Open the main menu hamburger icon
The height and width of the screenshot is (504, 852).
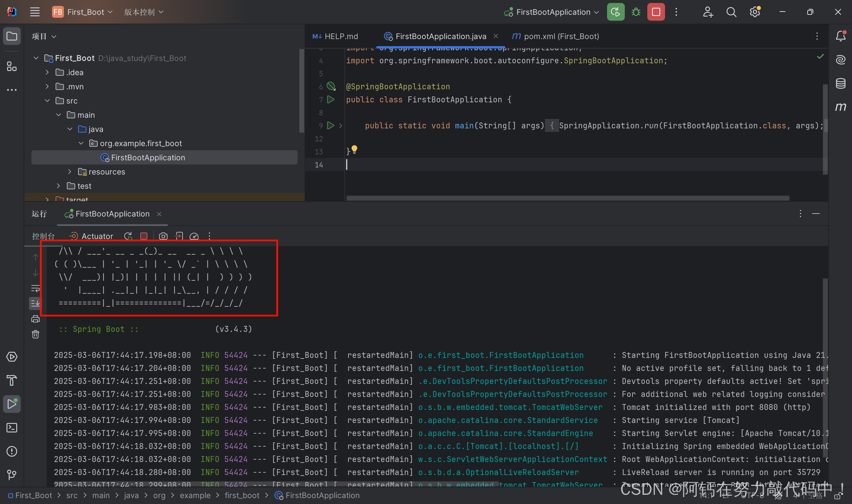(34, 12)
